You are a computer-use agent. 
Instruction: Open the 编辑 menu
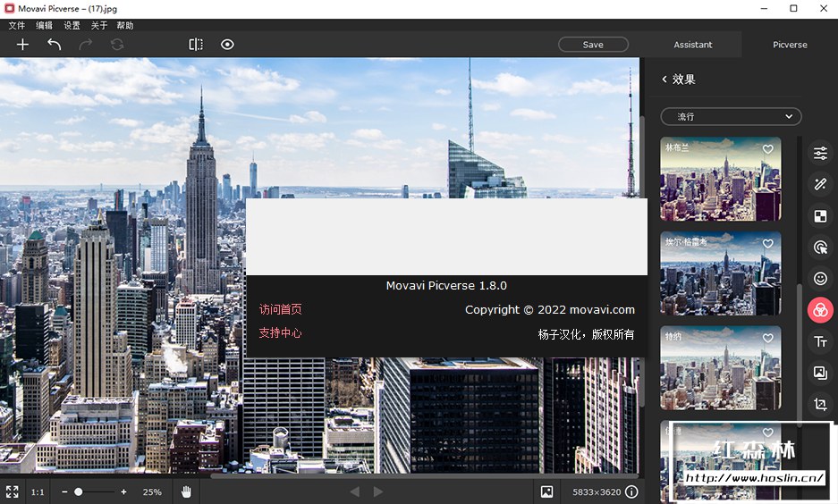click(45, 26)
